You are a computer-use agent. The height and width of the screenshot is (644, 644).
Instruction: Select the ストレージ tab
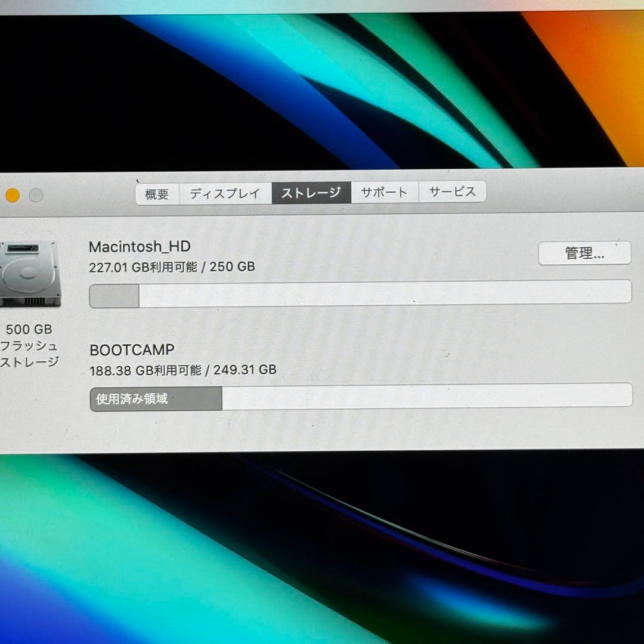click(311, 193)
